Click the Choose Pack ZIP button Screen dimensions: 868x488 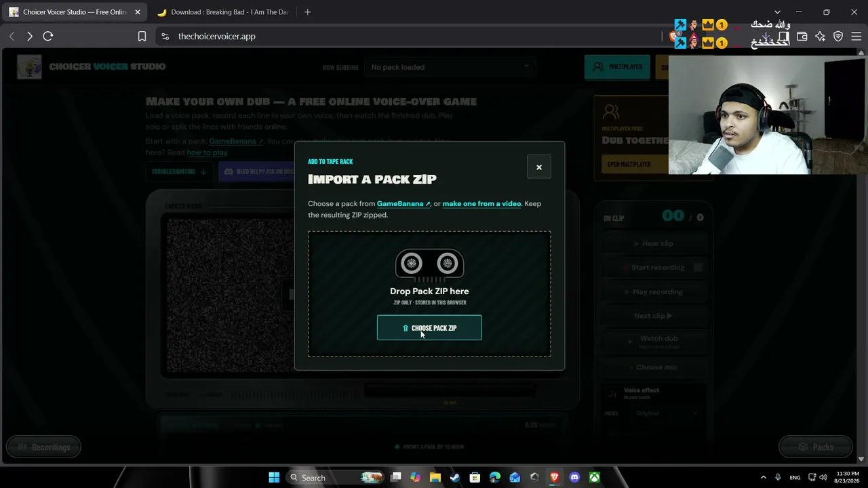[x=429, y=328]
